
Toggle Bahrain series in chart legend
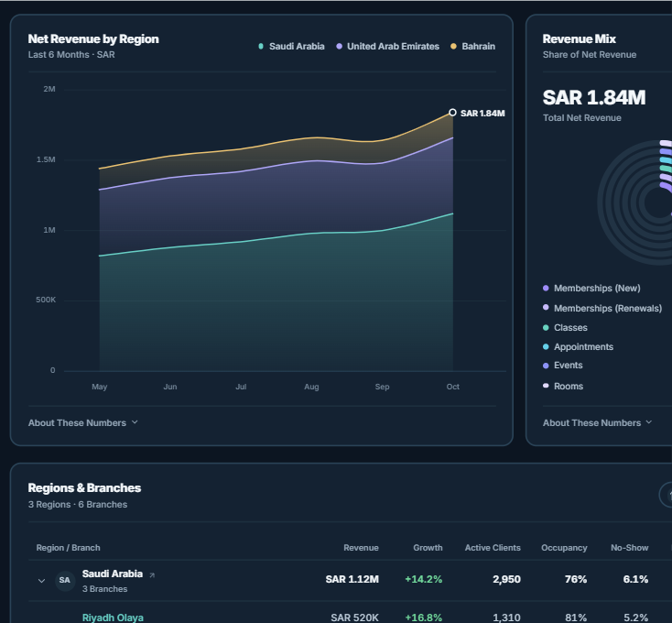[x=473, y=47]
